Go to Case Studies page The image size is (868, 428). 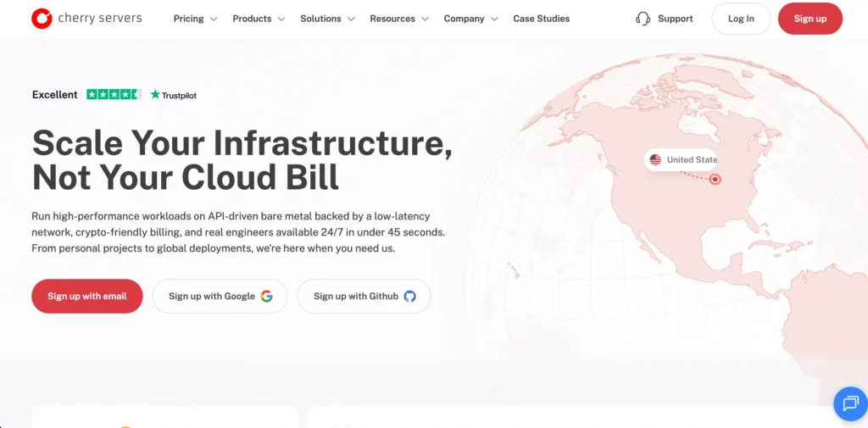541,19
